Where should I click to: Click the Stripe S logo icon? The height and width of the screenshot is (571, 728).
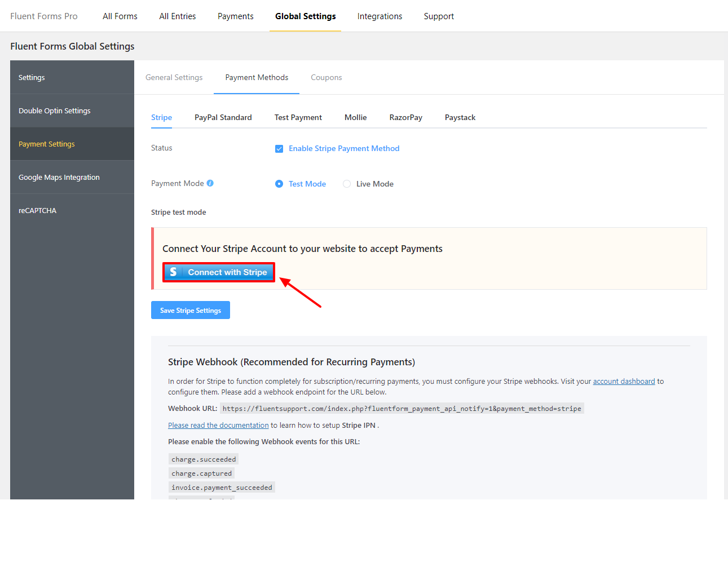click(174, 272)
